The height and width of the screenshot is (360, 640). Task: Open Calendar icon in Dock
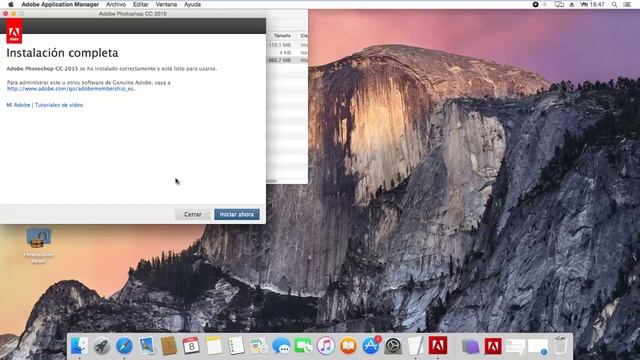[191, 346]
